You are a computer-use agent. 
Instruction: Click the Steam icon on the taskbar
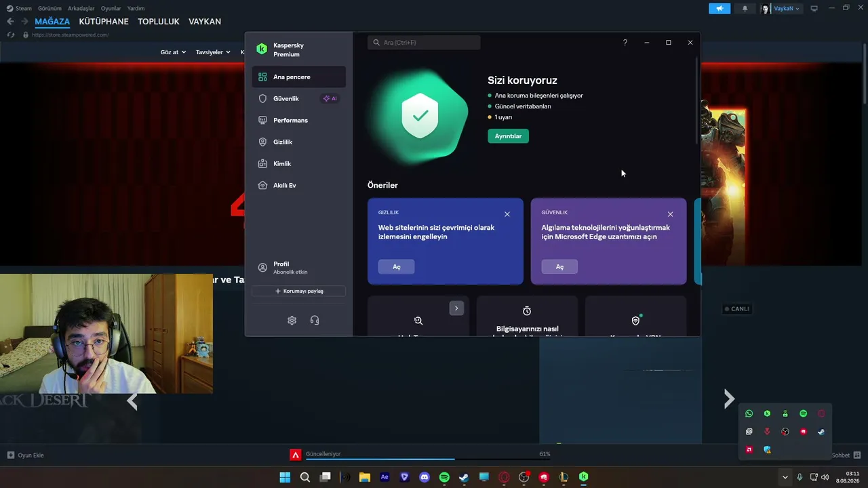[x=464, y=477]
